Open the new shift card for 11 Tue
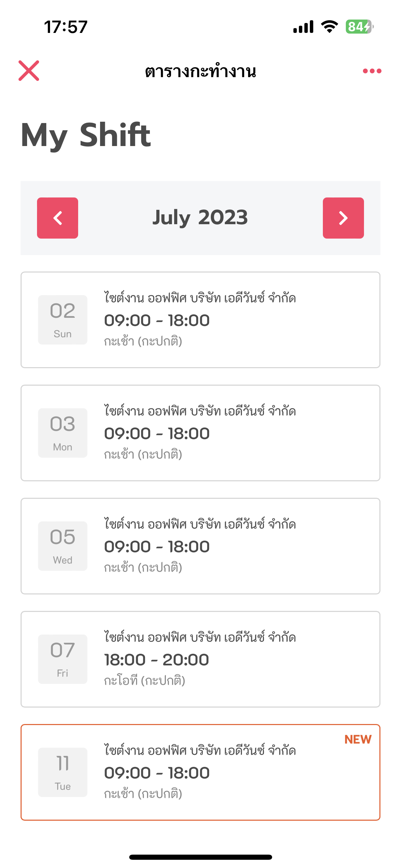Viewport: 401px width, 868px height. click(x=200, y=772)
